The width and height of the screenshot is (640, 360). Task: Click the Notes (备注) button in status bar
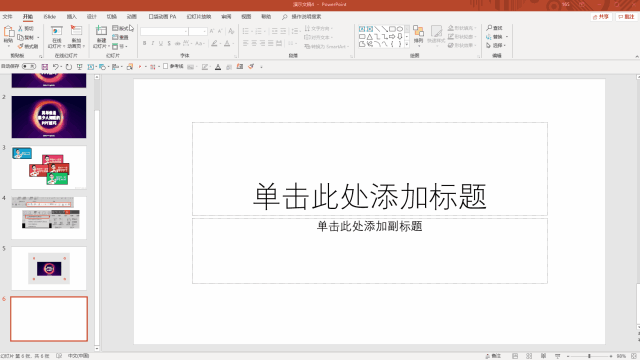tap(493, 356)
